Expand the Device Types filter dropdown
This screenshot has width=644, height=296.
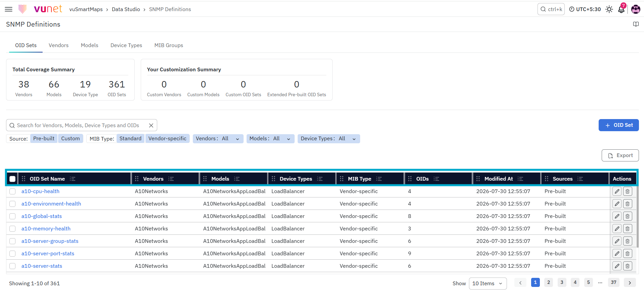click(x=329, y=139)
